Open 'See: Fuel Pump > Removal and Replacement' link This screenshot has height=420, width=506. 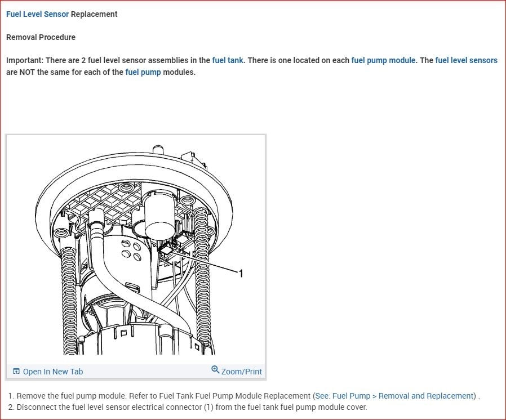click(x=394, y=396)
